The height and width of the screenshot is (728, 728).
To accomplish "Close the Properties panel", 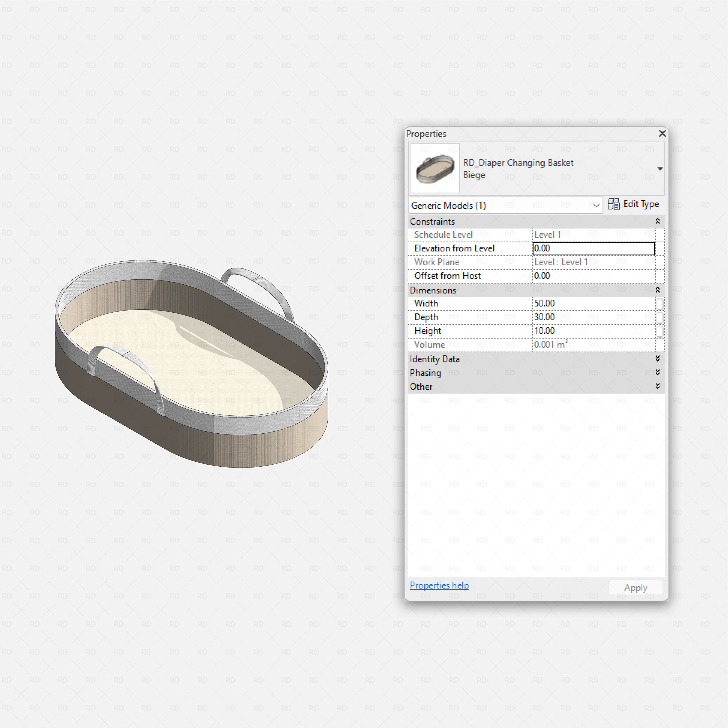I will coord(662,133).
